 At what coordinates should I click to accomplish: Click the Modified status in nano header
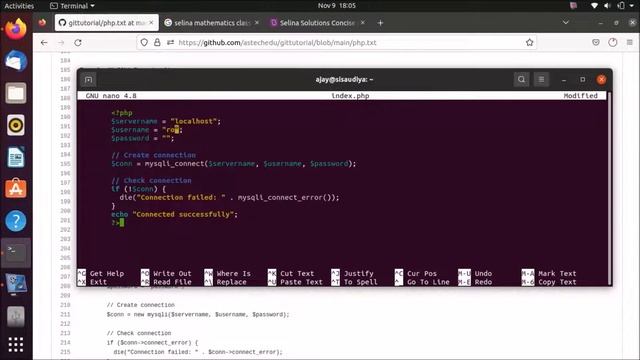pyautogui.click(x=580, y=96)
